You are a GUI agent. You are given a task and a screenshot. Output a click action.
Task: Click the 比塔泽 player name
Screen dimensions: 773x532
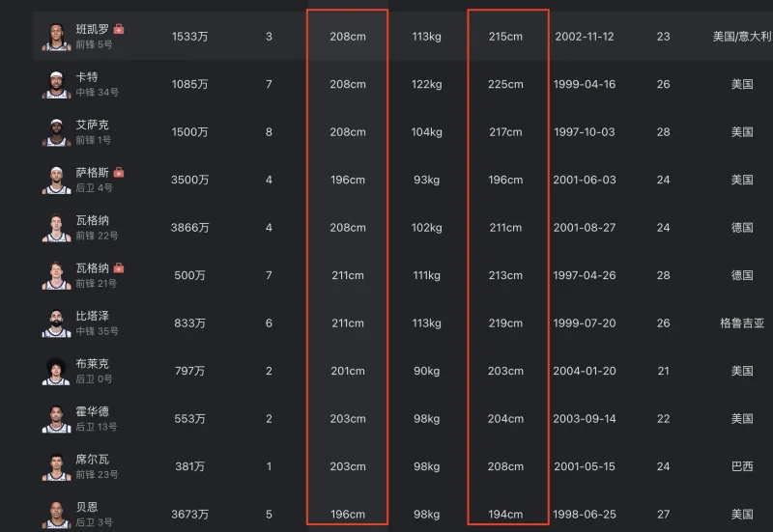pyautogui.click(x=93, y=316)
